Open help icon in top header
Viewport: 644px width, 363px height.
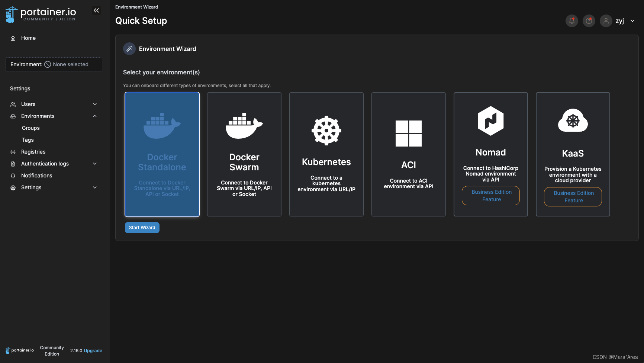pyautogui.click(x=589, y=21)
